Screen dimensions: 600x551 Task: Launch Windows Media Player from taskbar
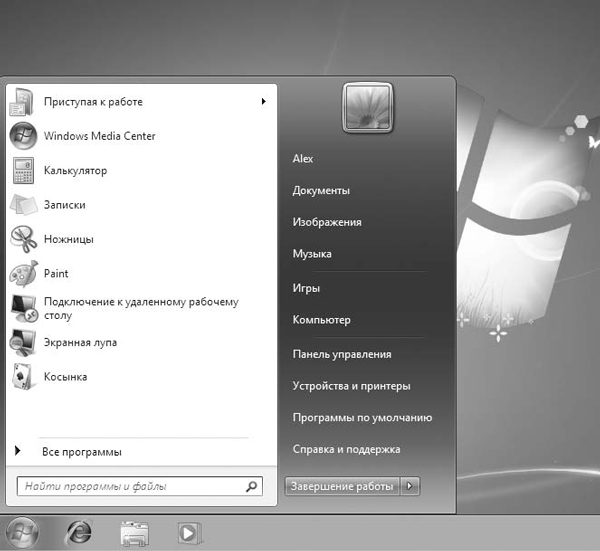coord(189,533)
